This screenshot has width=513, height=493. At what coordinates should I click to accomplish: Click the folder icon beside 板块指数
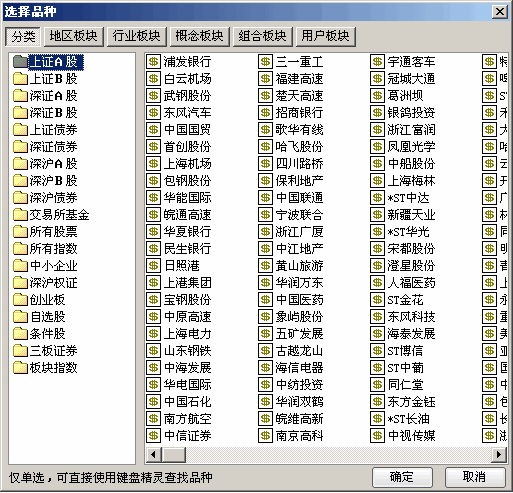[20, 368]
